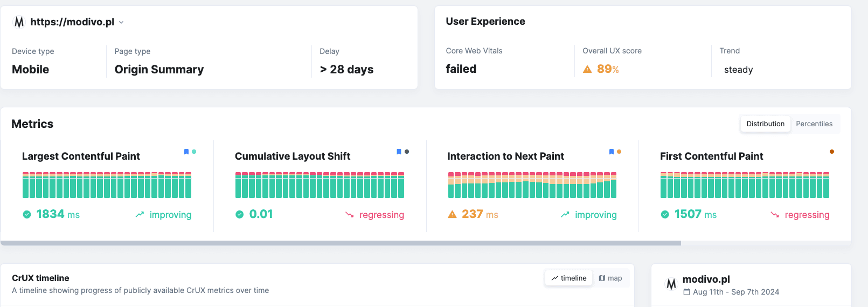868x307 pixels.
Task: Click the green checkmark next to 1834 ms
Action: coord(27,215)
